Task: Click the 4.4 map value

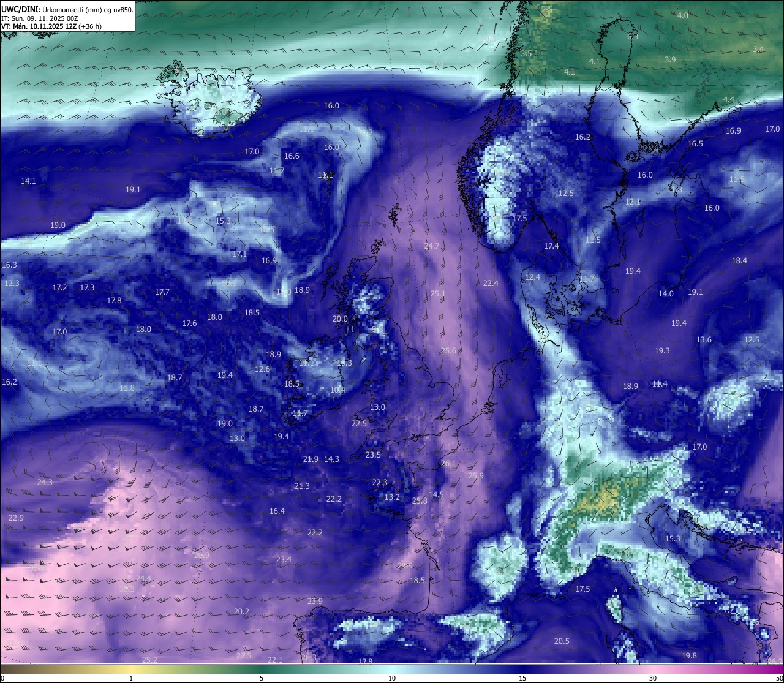Action: [x=728, y=99]
